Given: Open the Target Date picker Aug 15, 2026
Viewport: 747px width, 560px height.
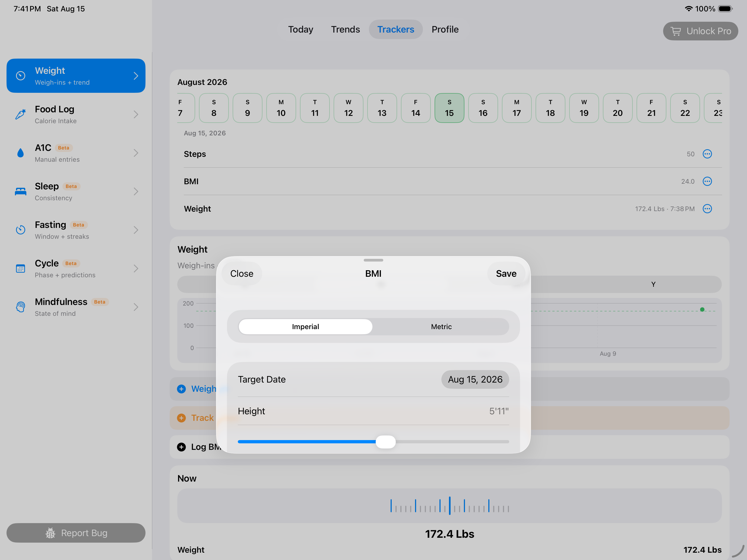Looking at the screenshot, I should [x=475, y=379].
